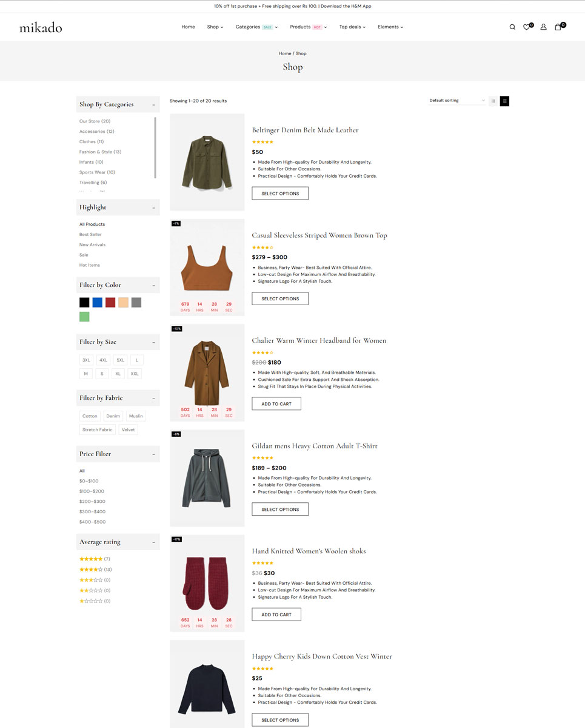The width and height of the screenshot is (585, 728).
Task: Open the wishlist heart icon
Action: (527, 27)
